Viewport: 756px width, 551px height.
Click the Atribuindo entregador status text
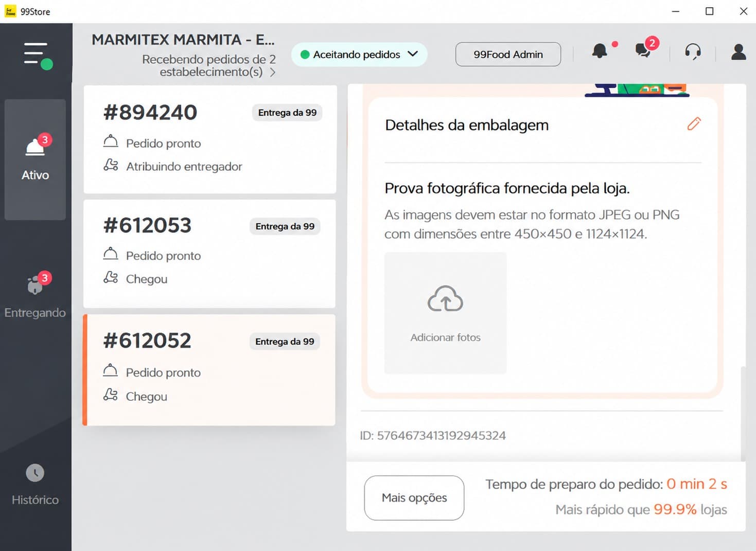point(184,167)
